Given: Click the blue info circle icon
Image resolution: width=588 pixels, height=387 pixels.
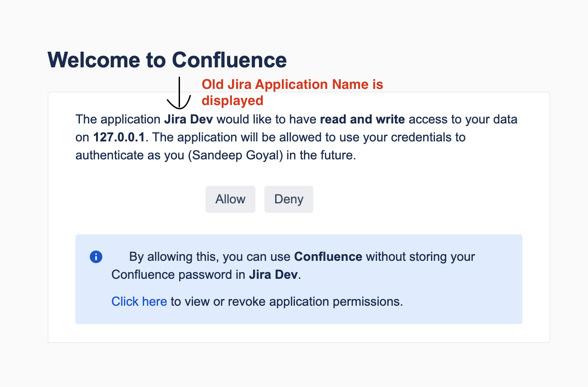Looking at the screenshot, I should (x=96, y=257).
